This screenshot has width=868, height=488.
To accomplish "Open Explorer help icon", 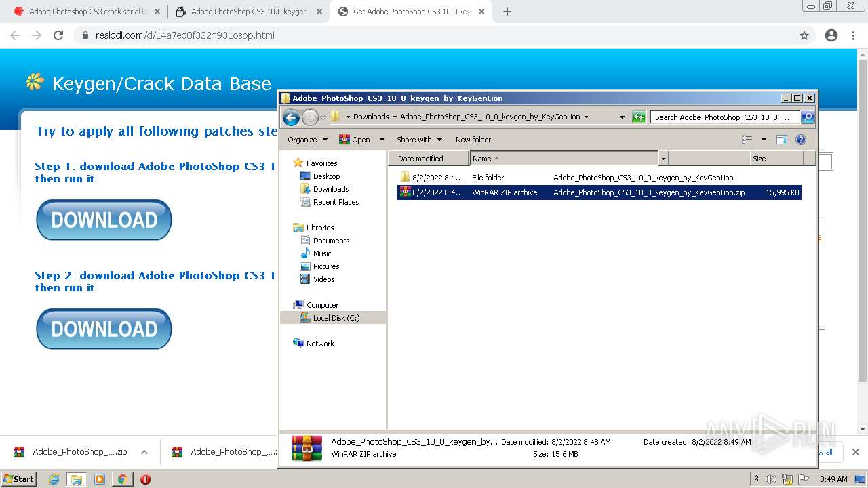I will [x=801, y=140].
